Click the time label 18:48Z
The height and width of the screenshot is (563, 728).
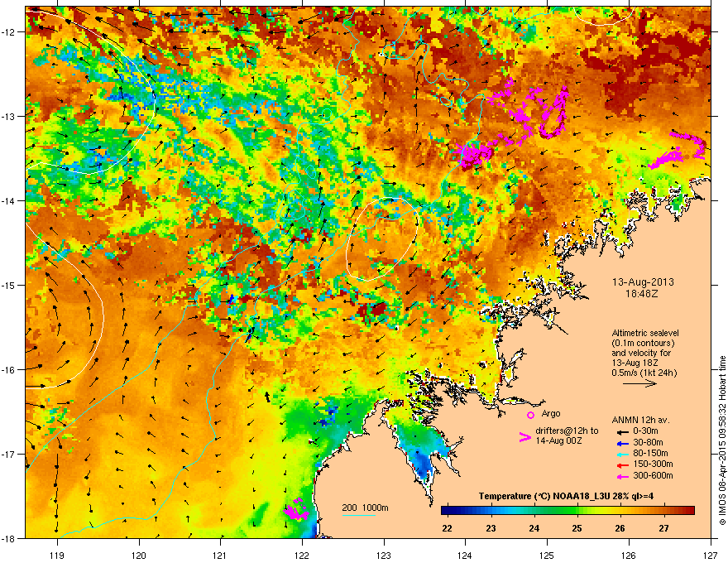(642, 294)
